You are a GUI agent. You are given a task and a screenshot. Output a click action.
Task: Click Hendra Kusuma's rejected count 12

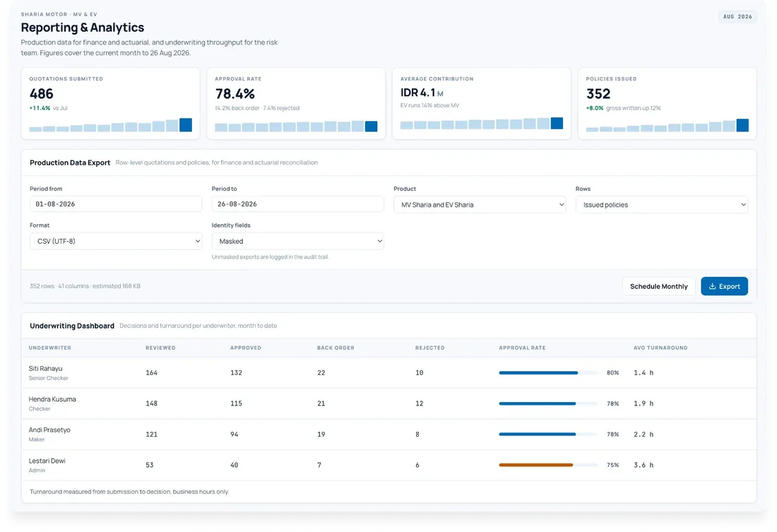[x=419, y=403]
